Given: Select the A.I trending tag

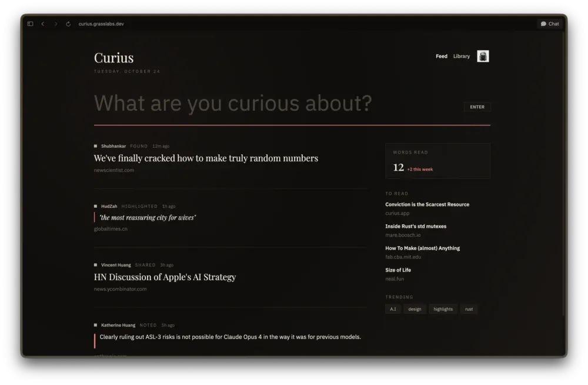Looking at the screenshot, I should [x=393, y=308].
